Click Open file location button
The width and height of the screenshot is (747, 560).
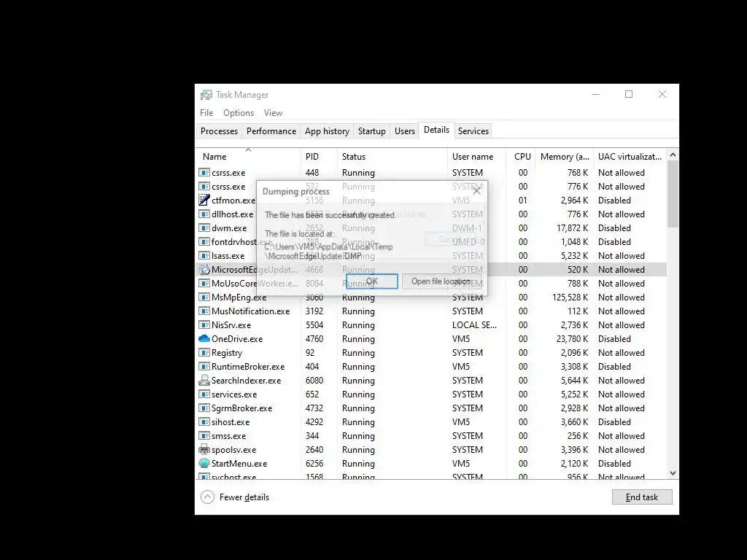tap(441, 281)
